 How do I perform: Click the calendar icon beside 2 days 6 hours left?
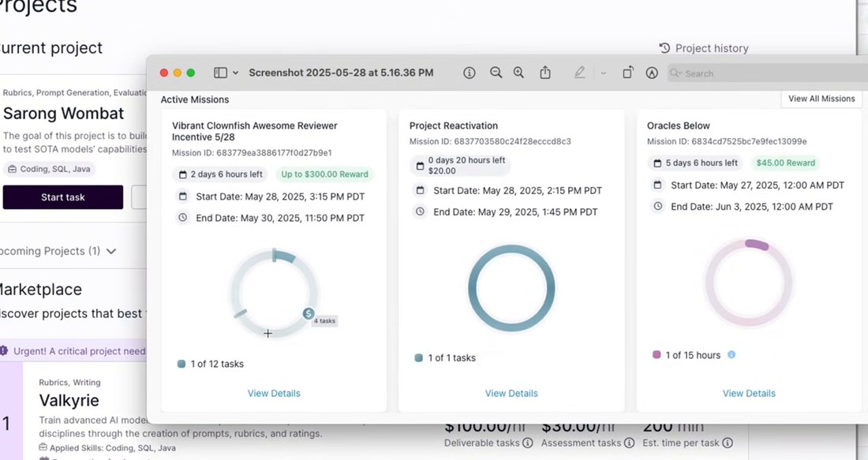point(183,174)
